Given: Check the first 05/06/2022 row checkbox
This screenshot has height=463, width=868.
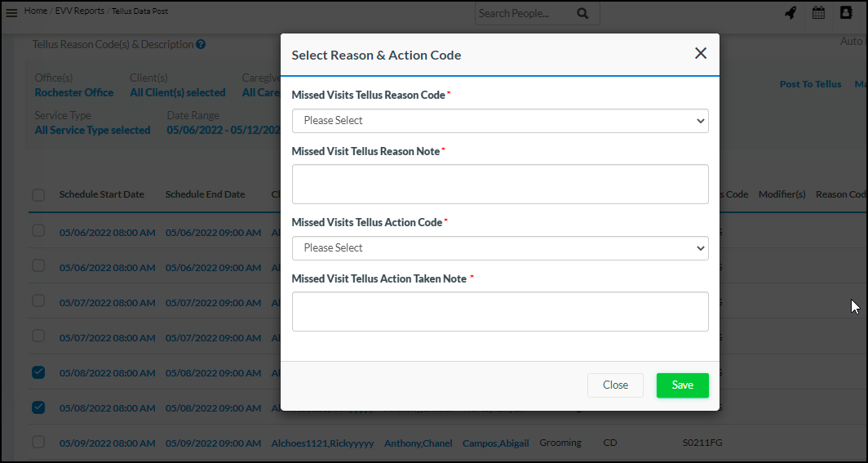Looking at the screenshot, I should [x=38, y=231].
